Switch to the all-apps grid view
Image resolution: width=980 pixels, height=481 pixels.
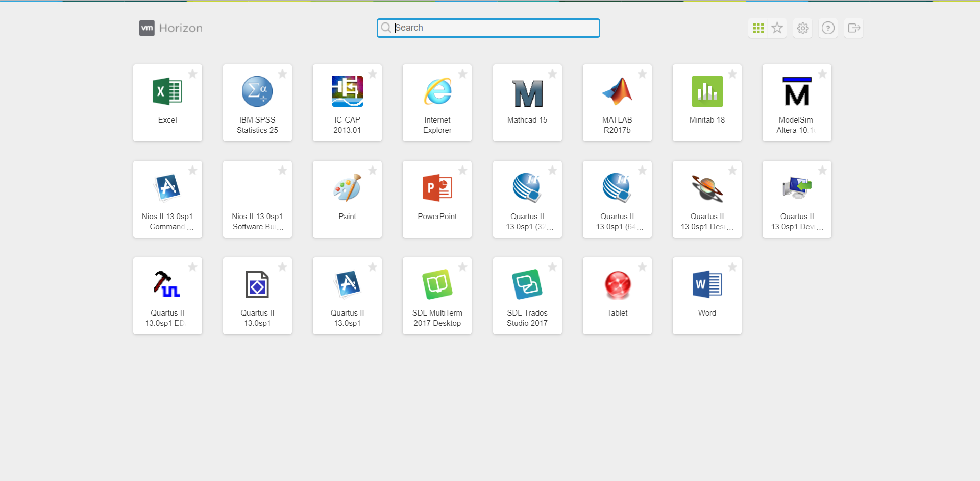pos(758,28)
